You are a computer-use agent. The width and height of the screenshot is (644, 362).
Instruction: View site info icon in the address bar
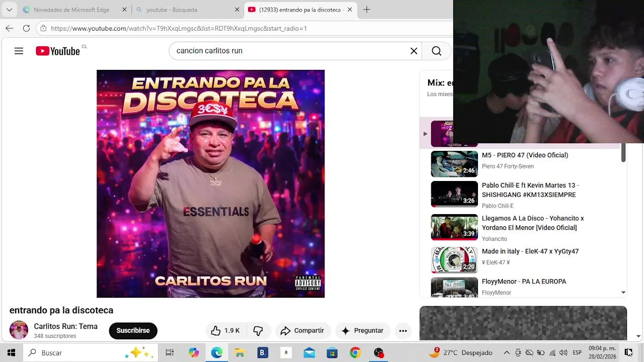click(x=44, y=28)
